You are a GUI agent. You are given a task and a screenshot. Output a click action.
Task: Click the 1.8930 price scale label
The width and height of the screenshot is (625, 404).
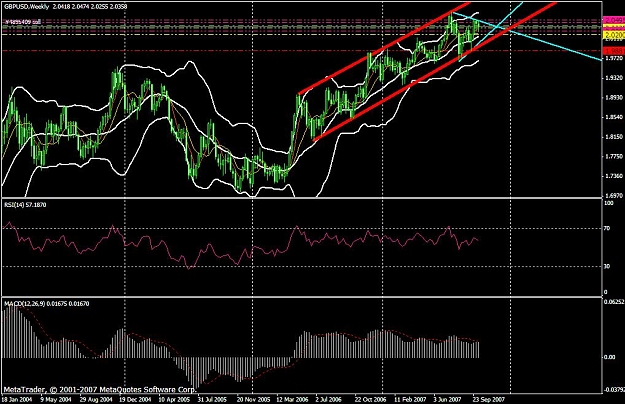(614, 98)
